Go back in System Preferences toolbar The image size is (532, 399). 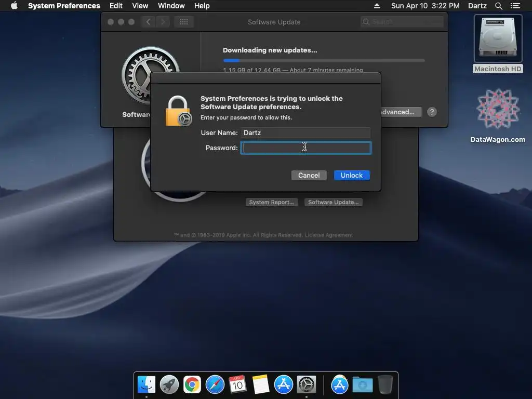tap(148, 22)
